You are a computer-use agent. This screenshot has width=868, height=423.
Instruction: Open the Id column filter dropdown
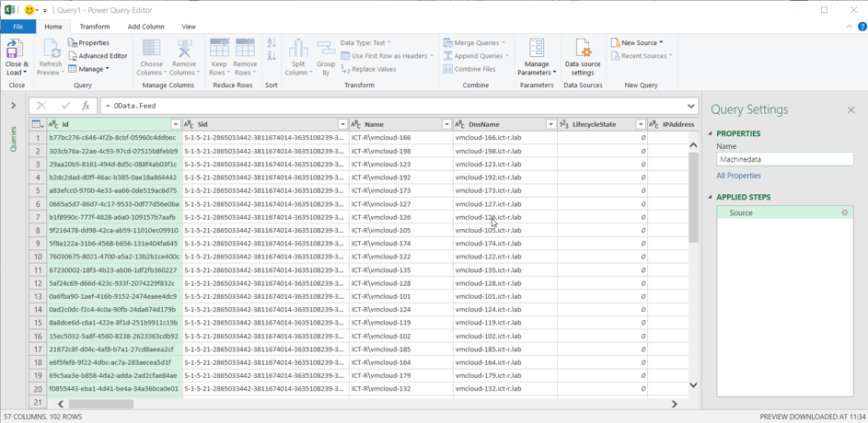(176, 124)
